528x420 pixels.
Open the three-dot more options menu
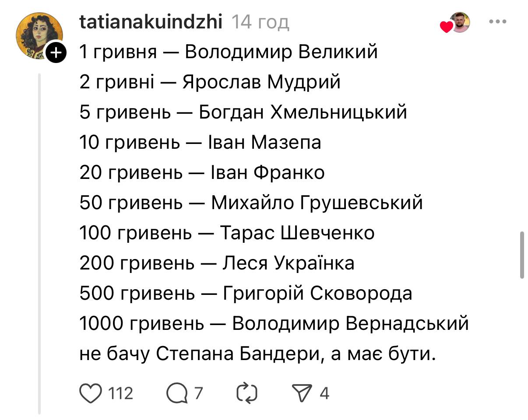pyautogui.click(x=497, y=21)
